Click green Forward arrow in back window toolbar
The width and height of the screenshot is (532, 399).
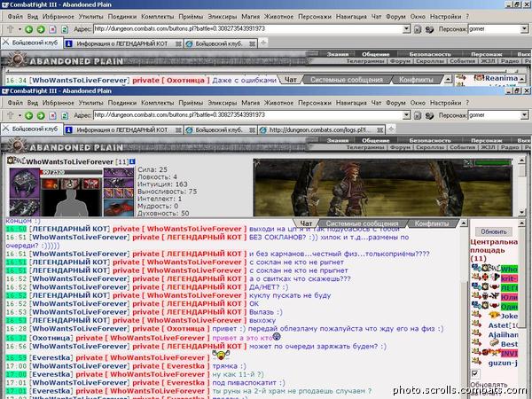pyautogui.click(x=41, y=29)
